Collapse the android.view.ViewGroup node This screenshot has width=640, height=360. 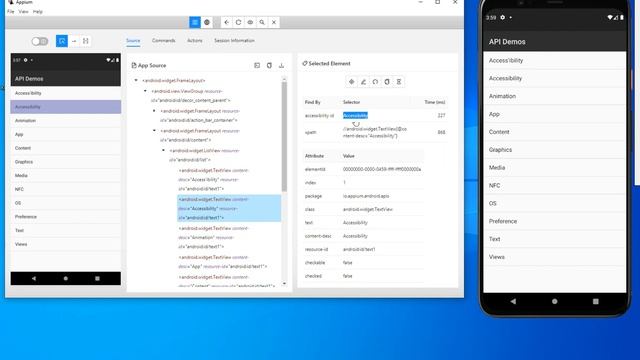tap(145, 91)
